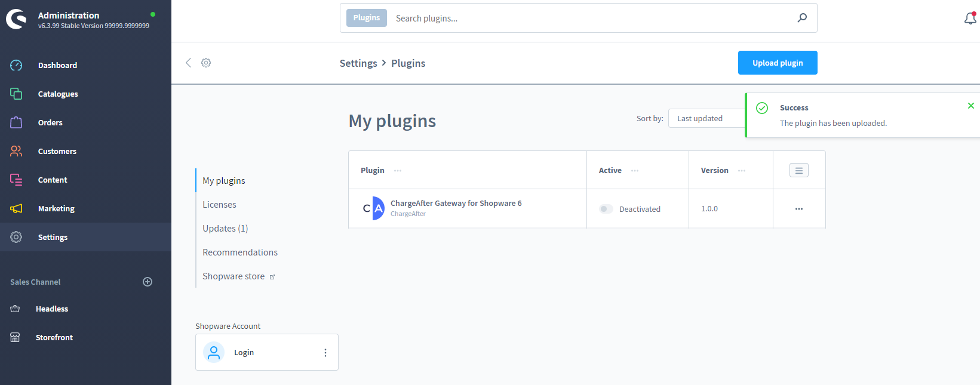Click the Active column header

coord(610,171)
